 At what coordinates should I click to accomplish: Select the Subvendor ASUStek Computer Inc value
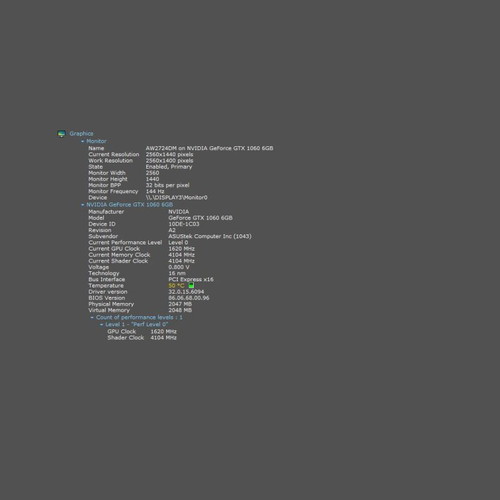click(x=210, y=236)
